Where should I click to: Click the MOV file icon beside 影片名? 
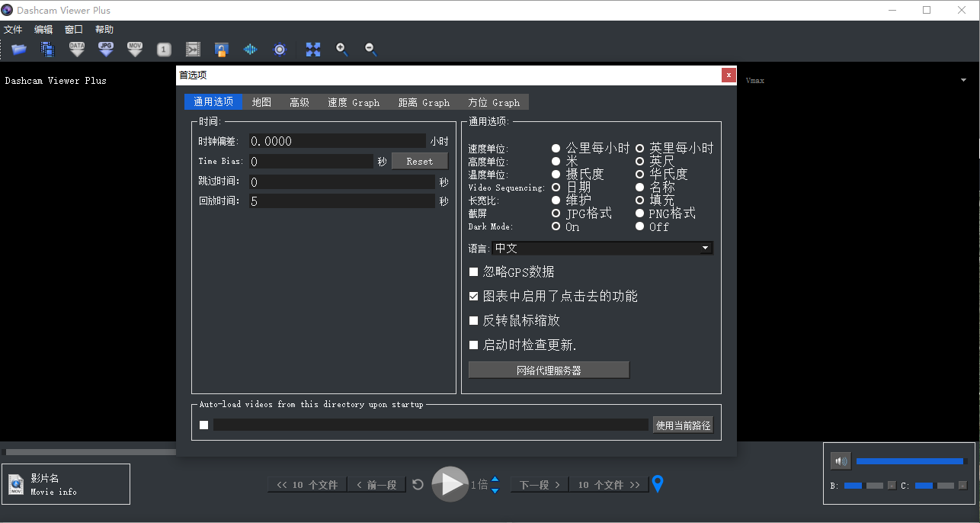tap(16, 484)
